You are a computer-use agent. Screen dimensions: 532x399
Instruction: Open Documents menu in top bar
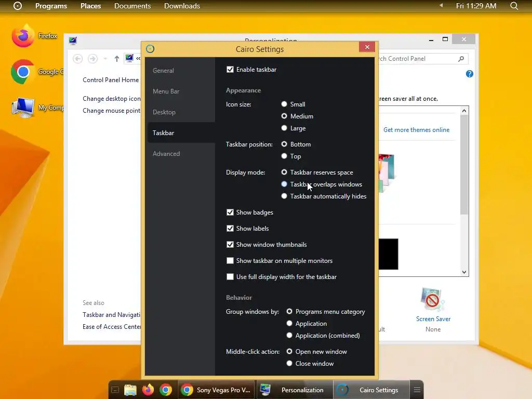(x=132, y=6)
